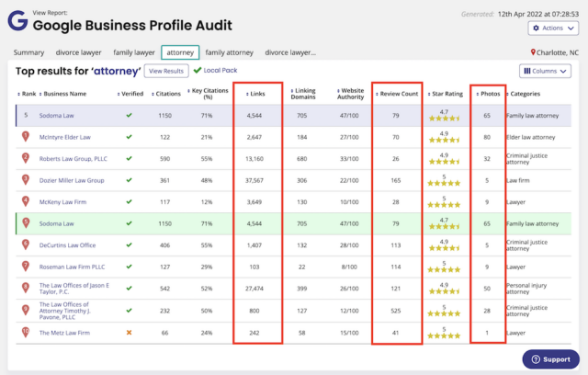The width and height of the screenshot is (588, 375).
Task: Toggle the Local Pack checkmark
Action: pyautogui.click(x=198, y=71)
